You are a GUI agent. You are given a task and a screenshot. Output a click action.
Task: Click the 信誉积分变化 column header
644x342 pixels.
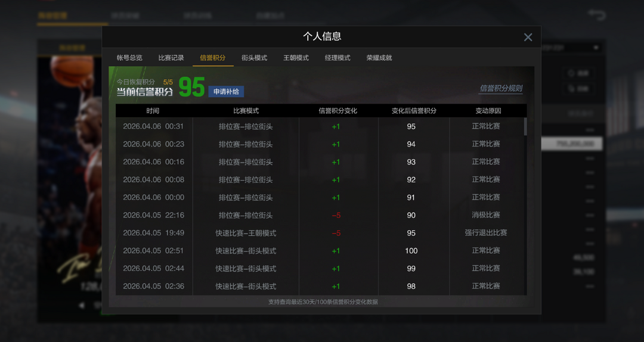(x=338, y=111)
